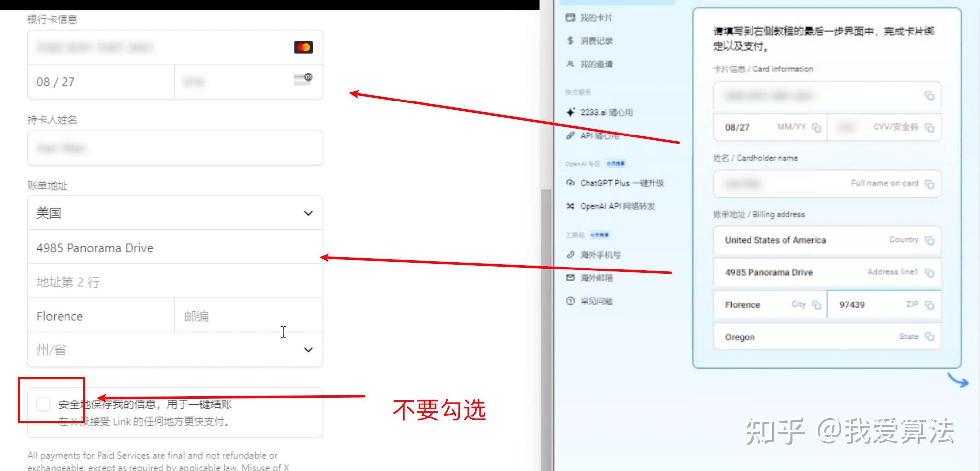
Task: Select the card icon beside 我的卡片
Action: click(x=570, y=17)
